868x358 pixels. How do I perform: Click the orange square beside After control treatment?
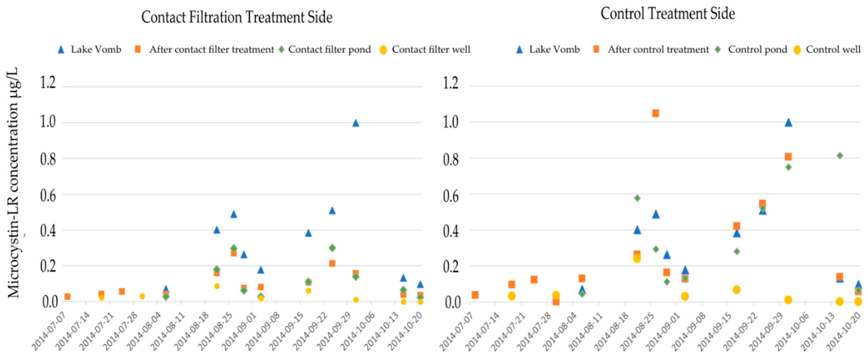point(596,49)
